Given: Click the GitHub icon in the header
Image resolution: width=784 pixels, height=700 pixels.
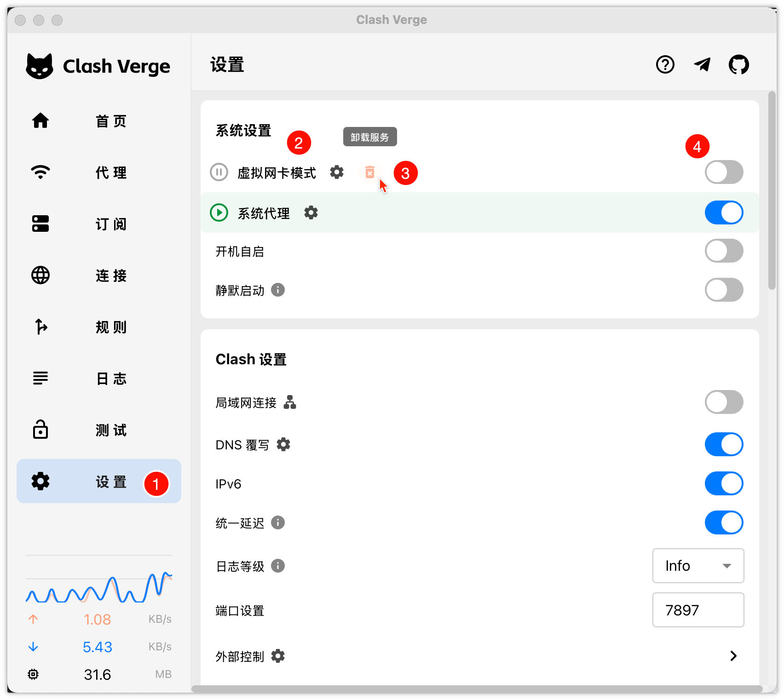Looking at the screenshot, I should [x=739, y=65].
